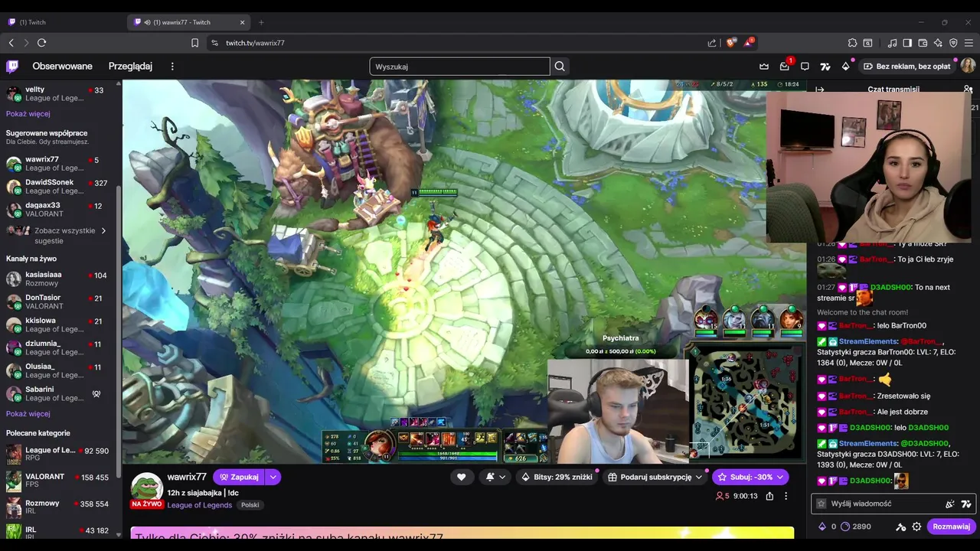
Task: Open the user profile avatar menu
Action: point(968,67)
